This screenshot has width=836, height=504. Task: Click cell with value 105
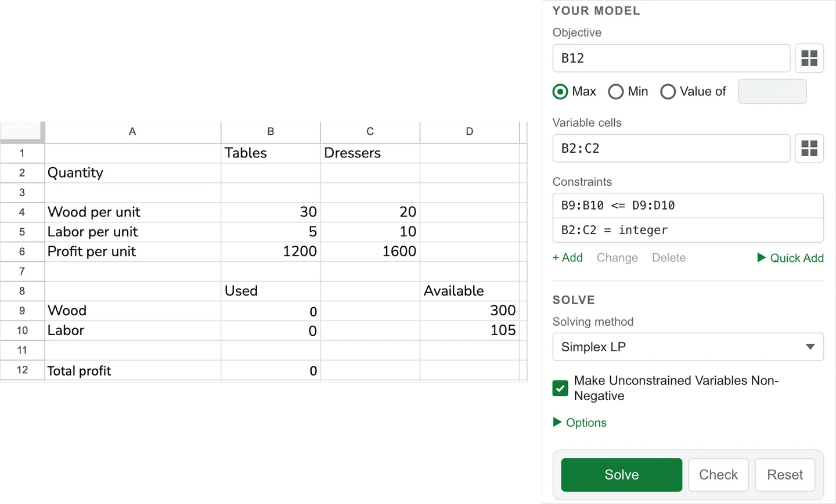coord(469,330)
